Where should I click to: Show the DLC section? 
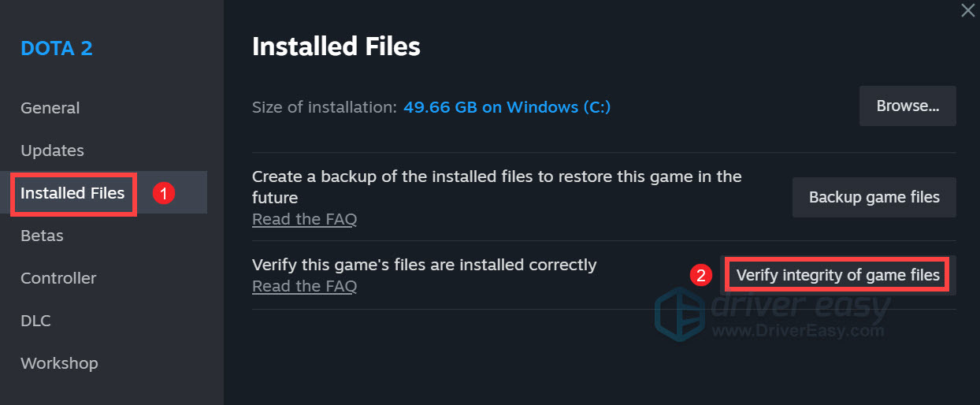coord(35,321)
